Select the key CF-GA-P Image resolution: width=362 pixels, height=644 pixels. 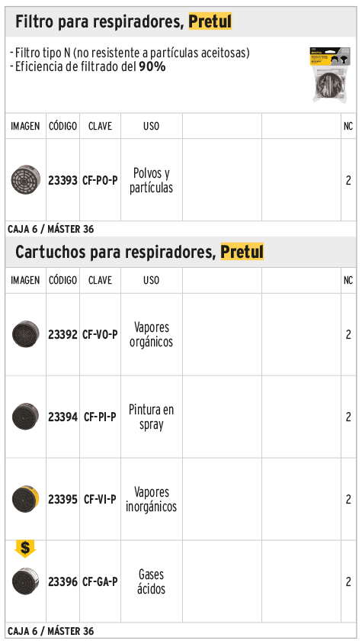(x=100, y=582)
